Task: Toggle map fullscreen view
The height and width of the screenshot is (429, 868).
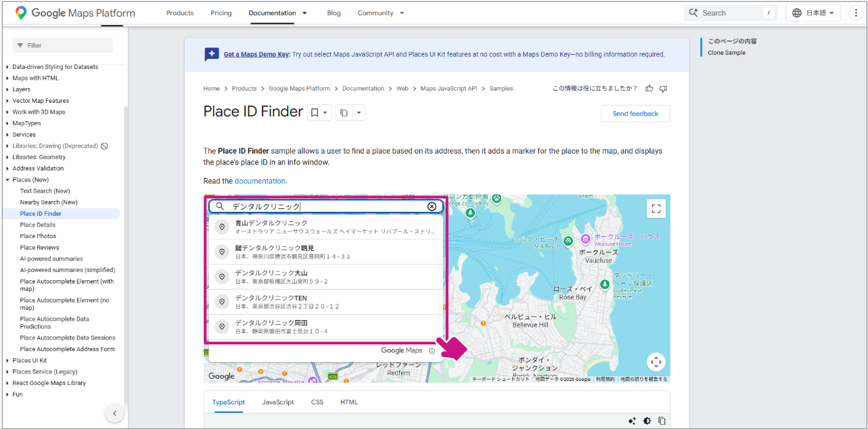Action: [656, 208]
